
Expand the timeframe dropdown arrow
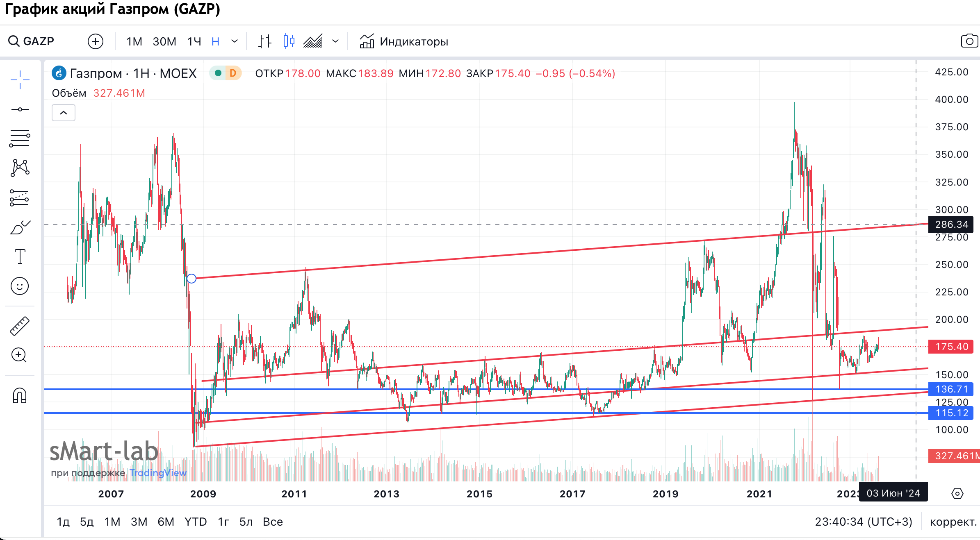[x=235, y=41]
